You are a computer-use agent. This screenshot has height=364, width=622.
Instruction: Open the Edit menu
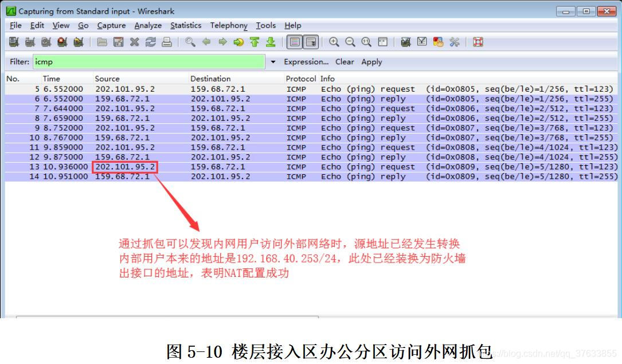click(x=37, y=25)
